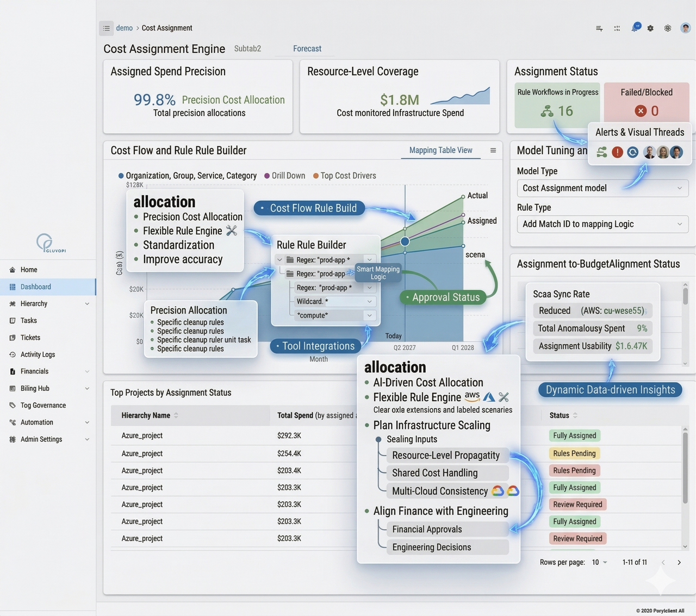Click the Financial Approvals item
The width and height of the screenshot is (696, 616).
tap(448, 529)
